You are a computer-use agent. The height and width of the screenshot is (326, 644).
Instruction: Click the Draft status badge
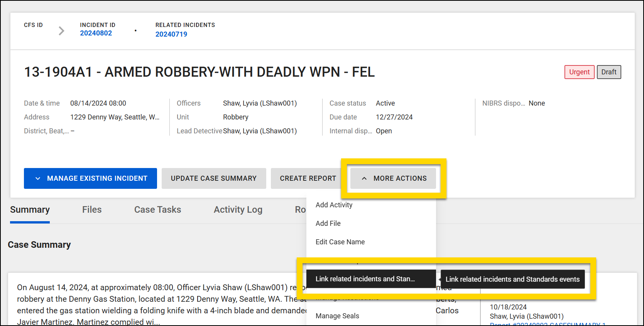pos(609,72)
